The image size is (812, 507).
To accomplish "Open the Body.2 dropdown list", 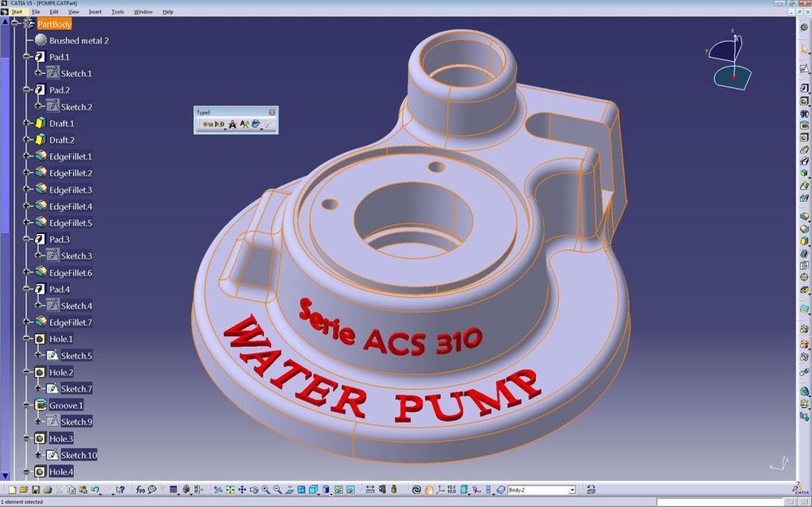I will coord(572,490).
